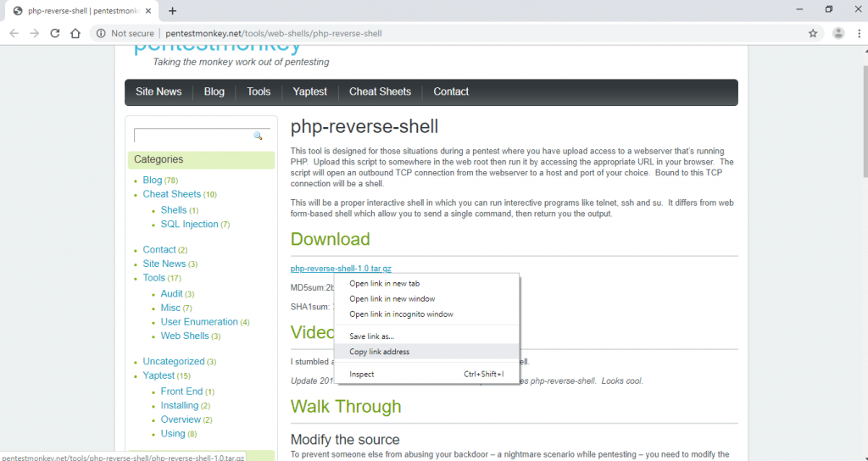This screenshot has height=461, width=868.
Task: Choose Open link in new tab
Action: (427, 283)
